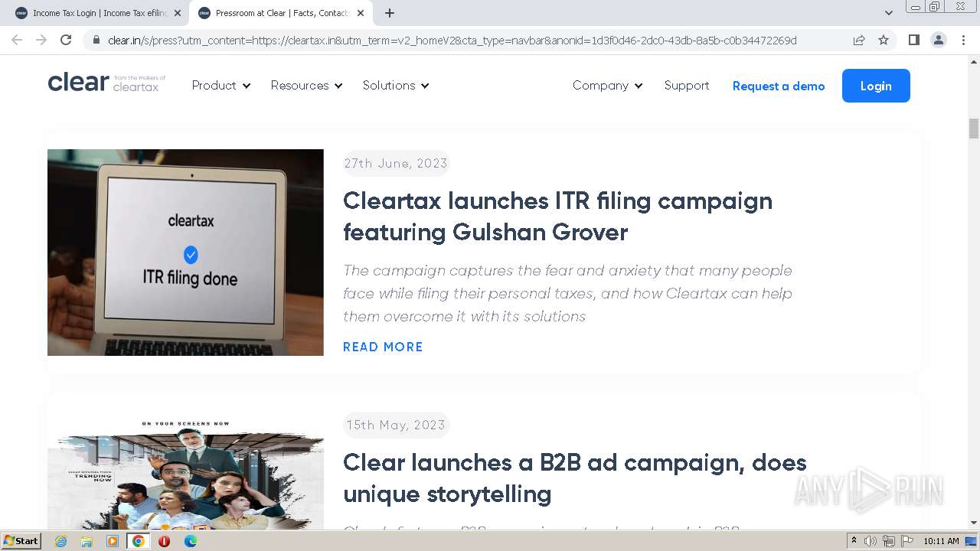Expand the Product menu
The height and width of the screenshot is (551, 980).
221,86
